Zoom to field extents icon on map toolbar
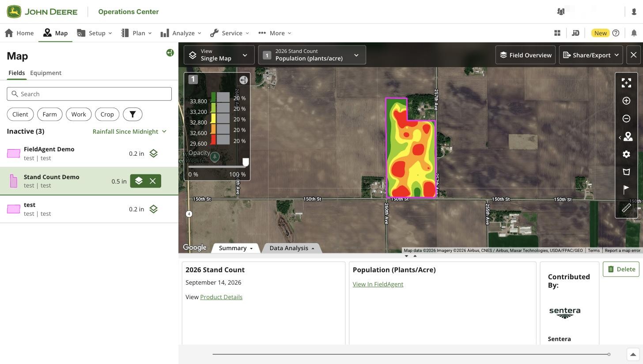Image resolution: width=643 pixels, height=364 pixels. (x=626, y=83)
